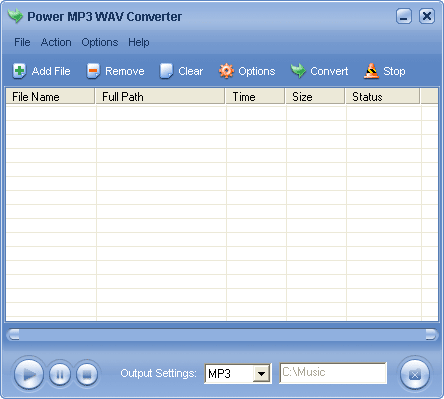
Task: Open Options via the orange gear icon
Action: (x=226, y=71)
